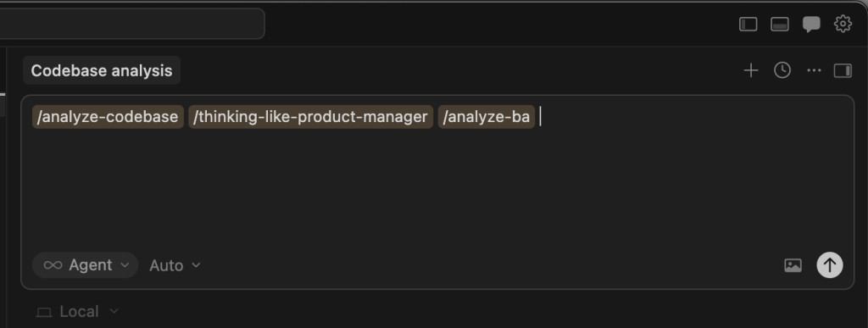This screenshot has width=868, height=328.
Task: Attach an image using the picture icon
Action: tap(793, 265)
